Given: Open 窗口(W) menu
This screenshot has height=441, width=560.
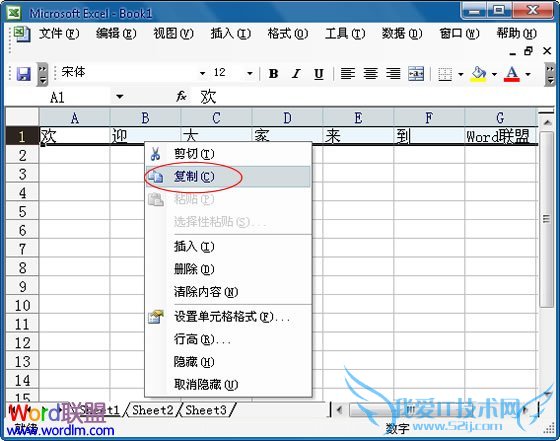Looking at the screenshot, I should point(459,34).
